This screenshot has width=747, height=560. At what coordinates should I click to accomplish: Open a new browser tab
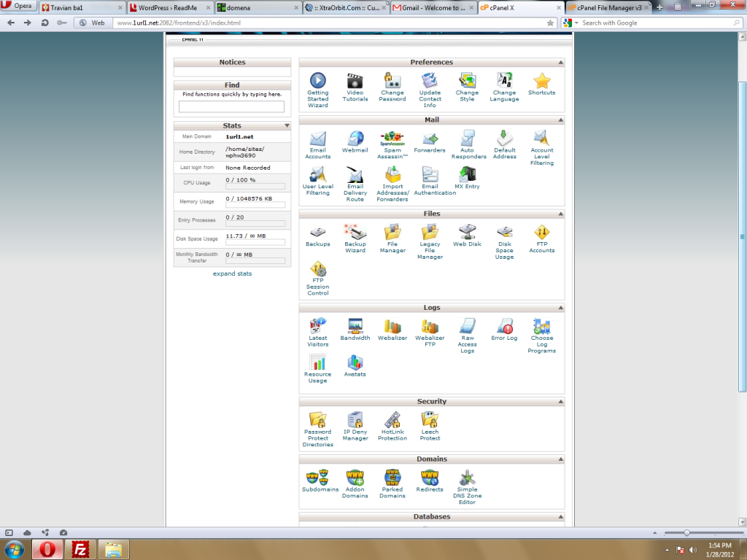pos(659,7)
